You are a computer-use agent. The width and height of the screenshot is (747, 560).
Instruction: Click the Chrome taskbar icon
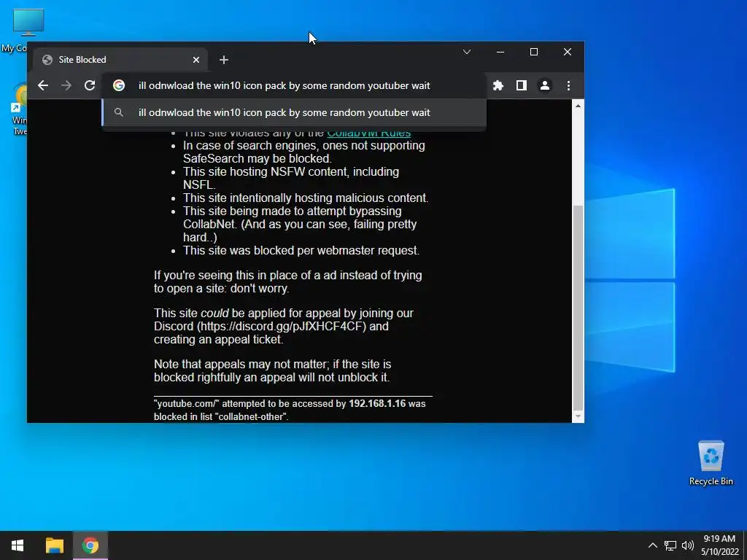[90, 545]
